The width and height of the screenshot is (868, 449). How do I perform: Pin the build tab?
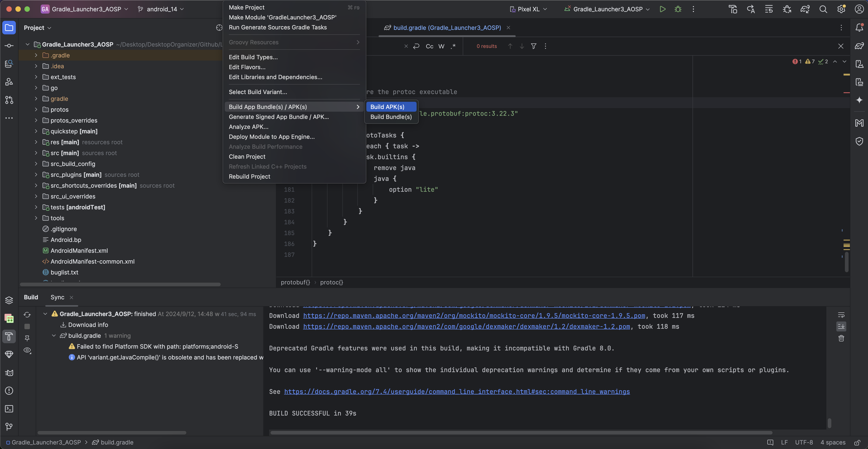[27, 338]
